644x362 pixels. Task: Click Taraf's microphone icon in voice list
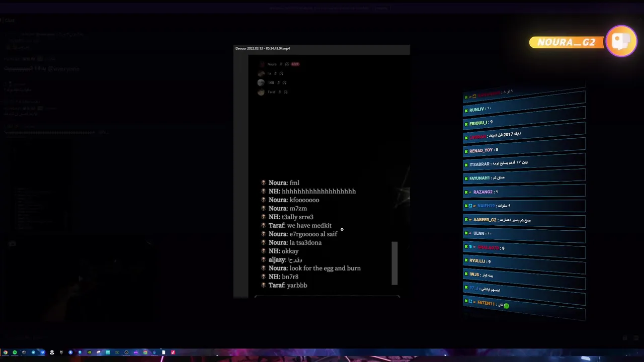point(280,92)
